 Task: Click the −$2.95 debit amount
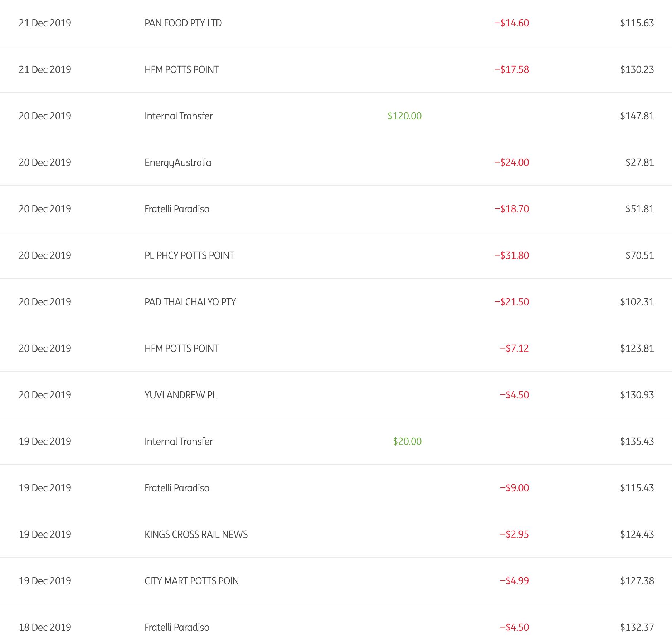click(514, 535)
